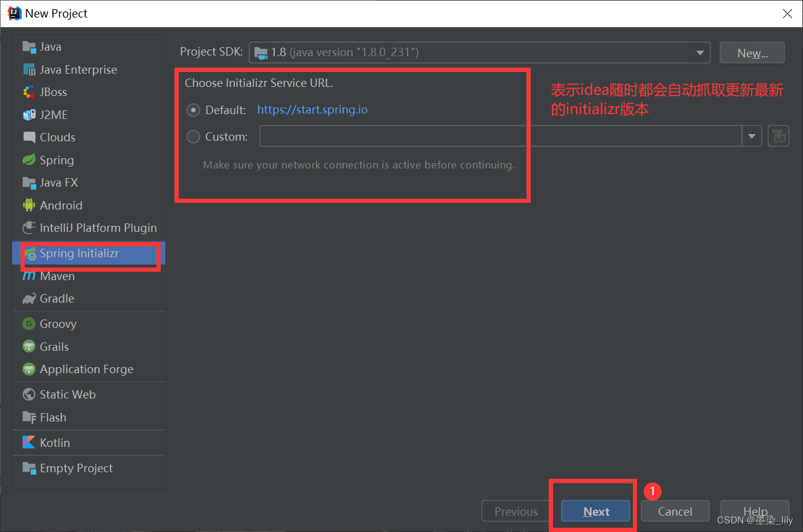Click the Empty Project folder icon
Viewport: 803px width, 532px height.
click(x=29, y=468)
